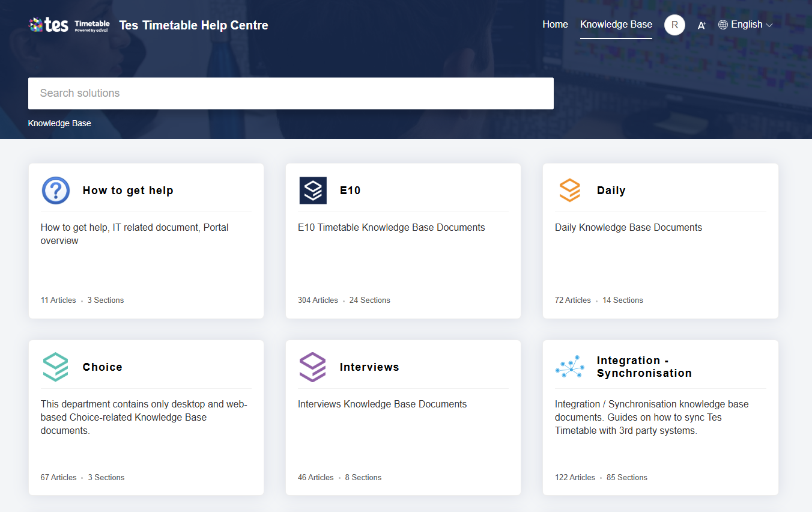Click the globe language icon
812x512 pixels.
pos(723,25)
